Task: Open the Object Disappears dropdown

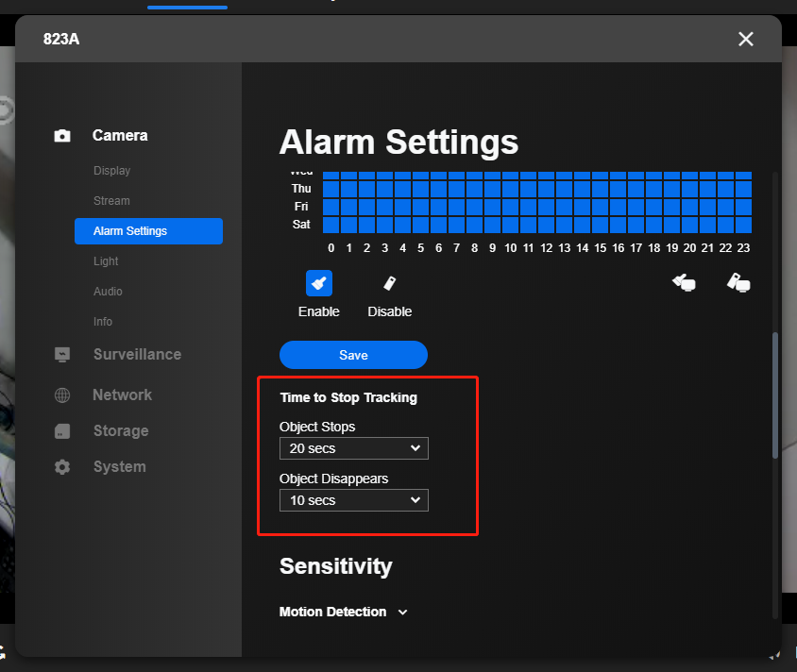Action: click(354, 500)
